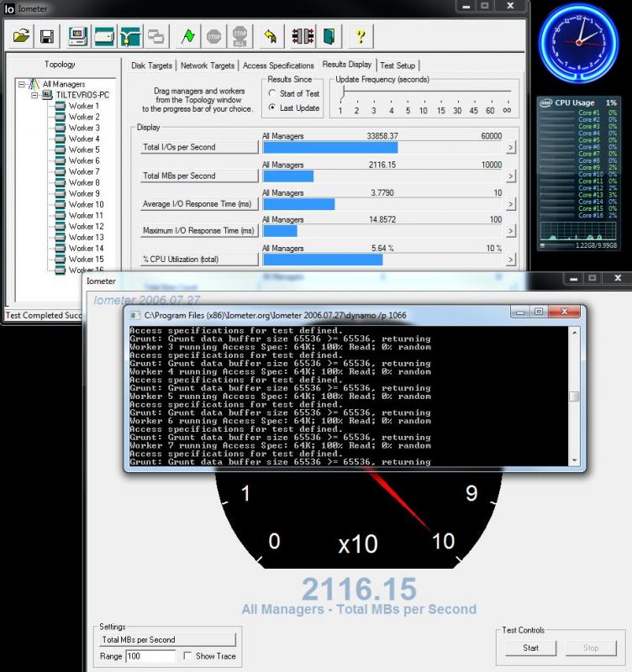Click the CPU usage history graph in gadget

[x=578, y=231]
